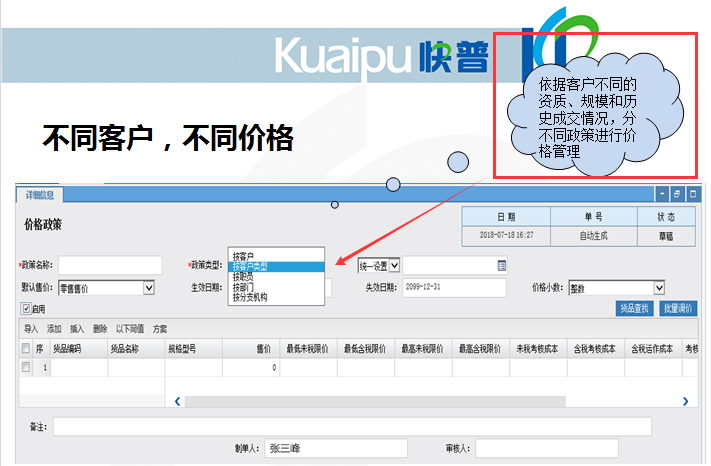This screenshot has width=711, height=466.
Task: Click the 含税运作成本 column header
Action: (x=653, y=349)
